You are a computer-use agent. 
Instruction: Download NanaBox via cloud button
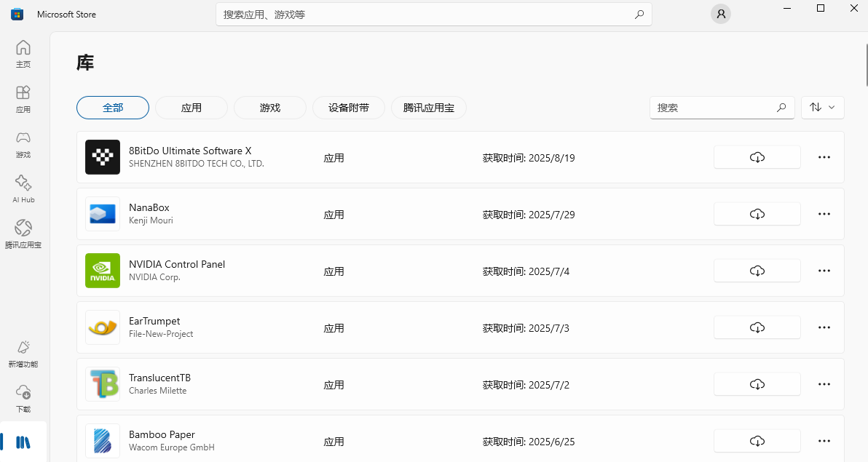coord(757,214)
